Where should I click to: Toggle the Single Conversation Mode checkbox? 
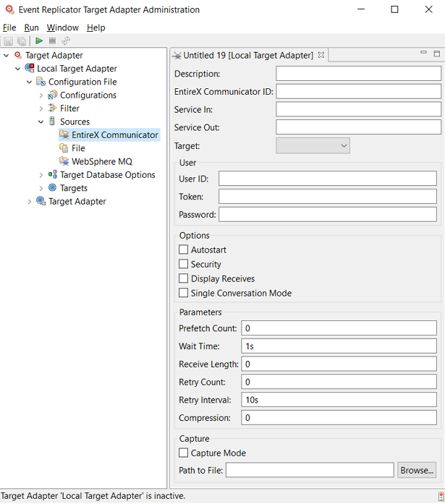tap(184, 294)
